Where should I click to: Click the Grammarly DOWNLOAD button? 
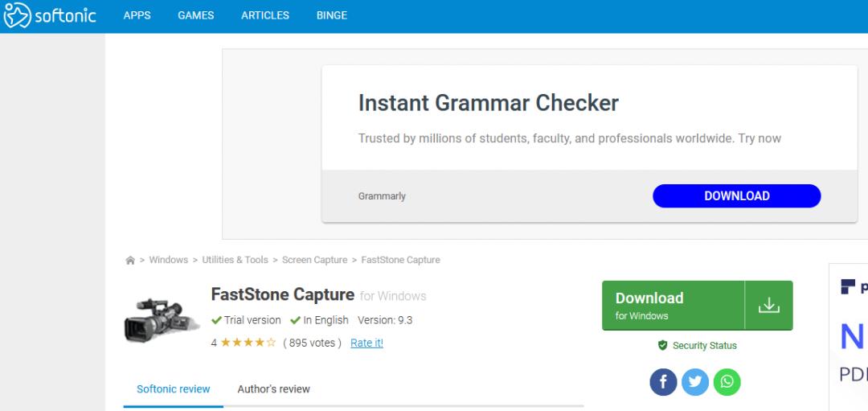coord(736,196)
